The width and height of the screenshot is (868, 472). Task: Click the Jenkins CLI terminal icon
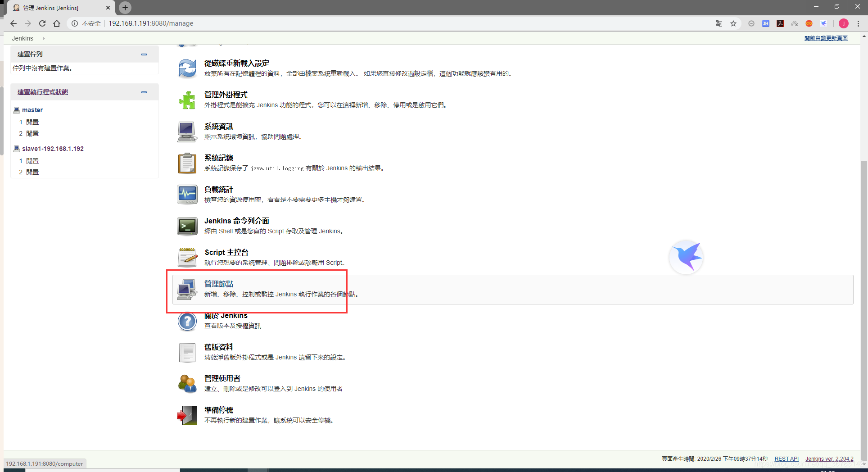[187, 226]
